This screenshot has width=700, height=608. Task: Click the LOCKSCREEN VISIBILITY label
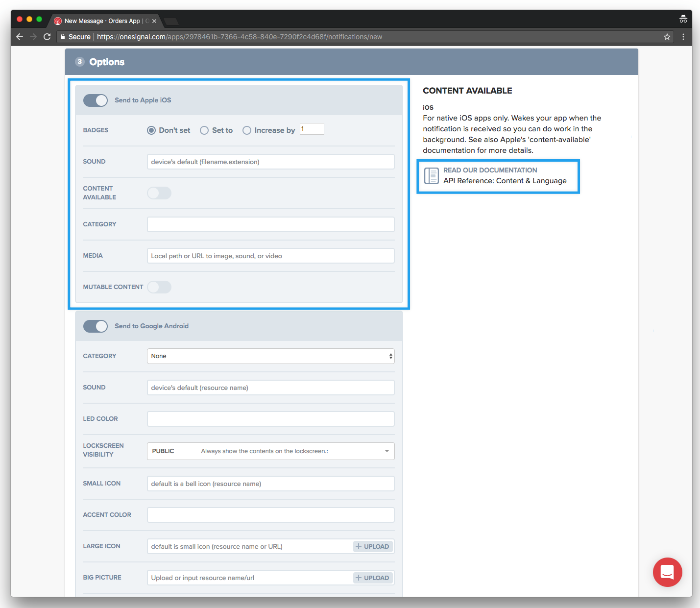click(x=103, y=450)
